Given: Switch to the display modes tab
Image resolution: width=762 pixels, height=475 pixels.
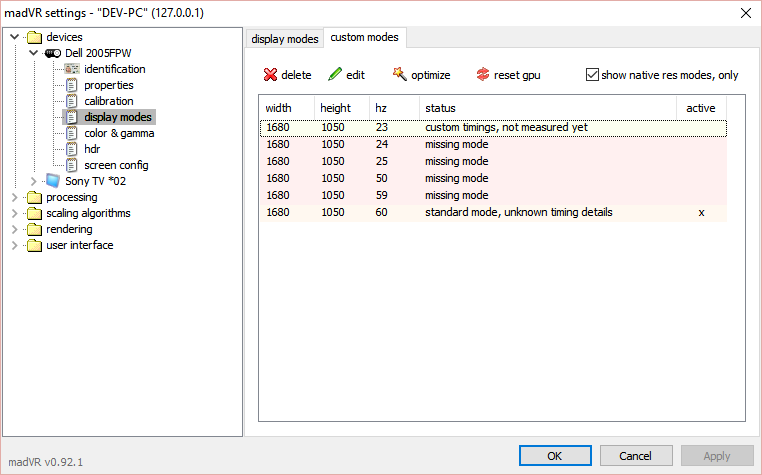Looking at the screenshot, I should click(x=285, y=39).
